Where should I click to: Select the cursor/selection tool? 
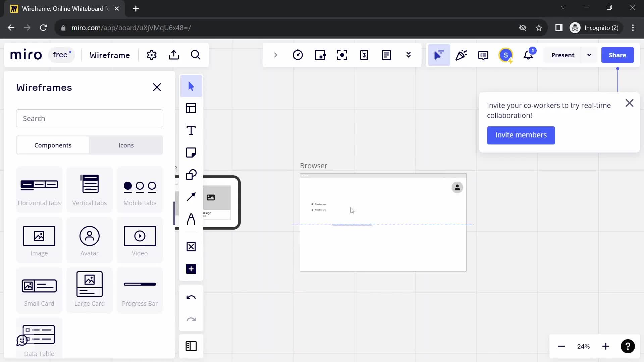pos(191,86)
